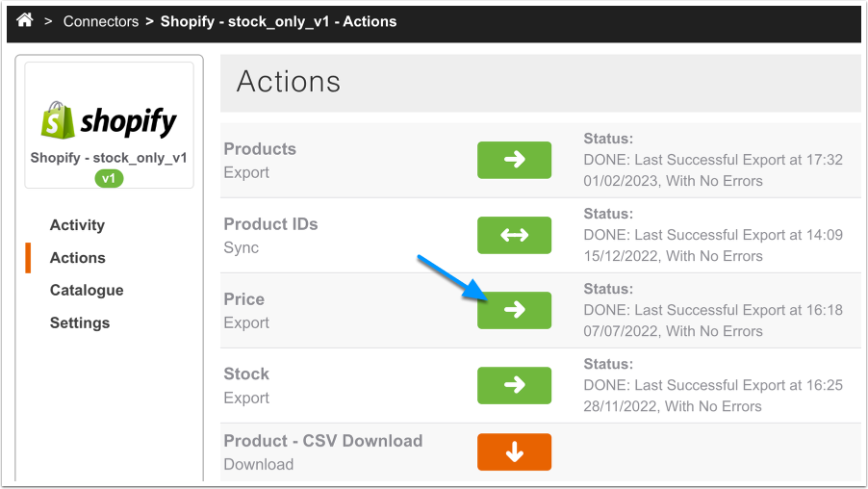Run the Stock export arrow button

[514, 385]
